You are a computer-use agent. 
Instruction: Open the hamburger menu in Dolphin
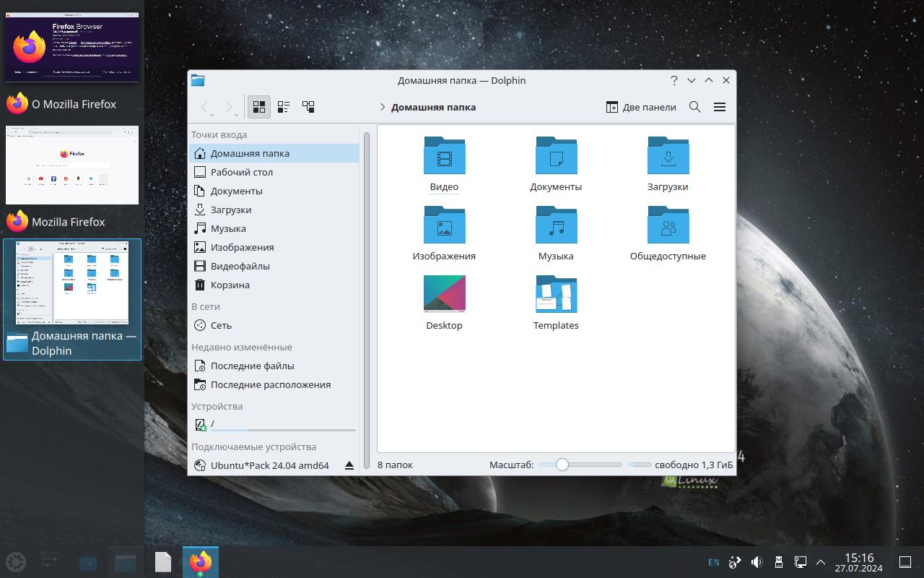coord(720,107)
